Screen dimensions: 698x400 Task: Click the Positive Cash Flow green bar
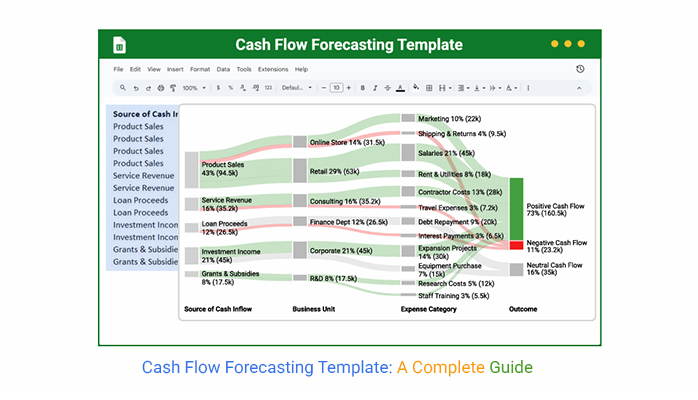(x=516, y=208)
